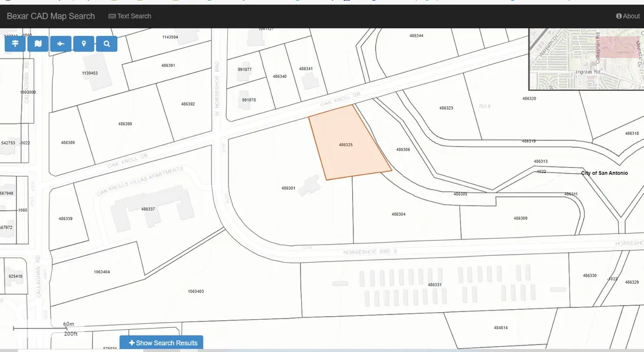Switch to Text Search
This screenshot has height=352, width=644.
tap(134, 16)
